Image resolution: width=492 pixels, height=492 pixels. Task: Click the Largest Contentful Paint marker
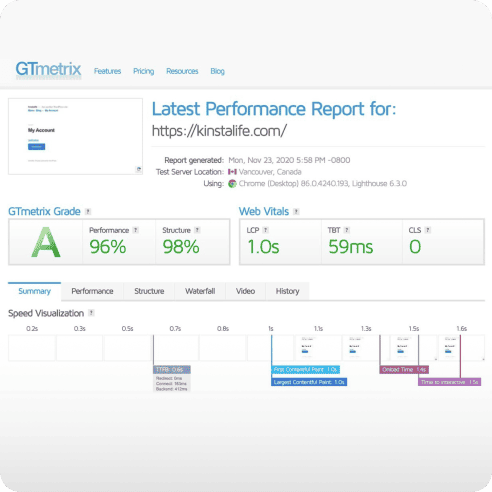click(309, 382)
